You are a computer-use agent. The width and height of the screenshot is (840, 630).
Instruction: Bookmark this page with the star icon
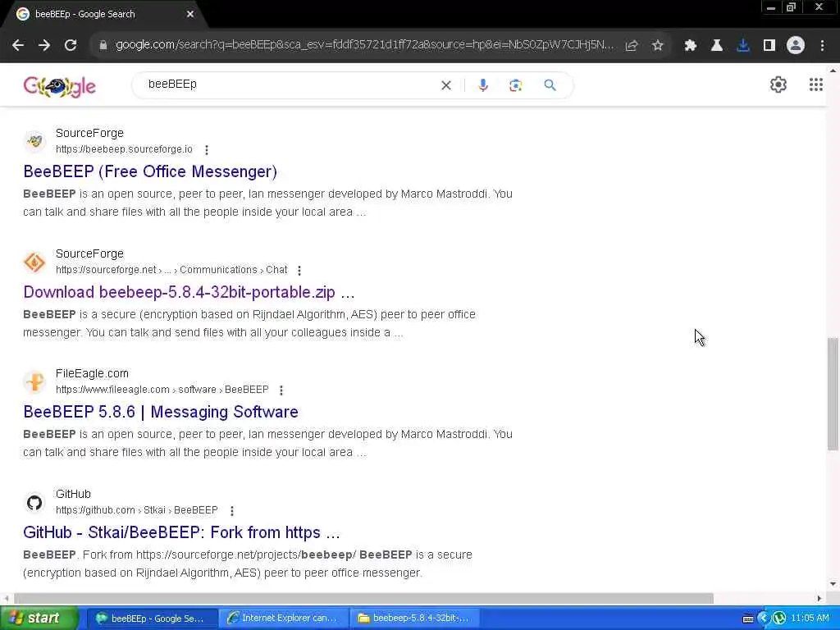(x=658, y=46)
